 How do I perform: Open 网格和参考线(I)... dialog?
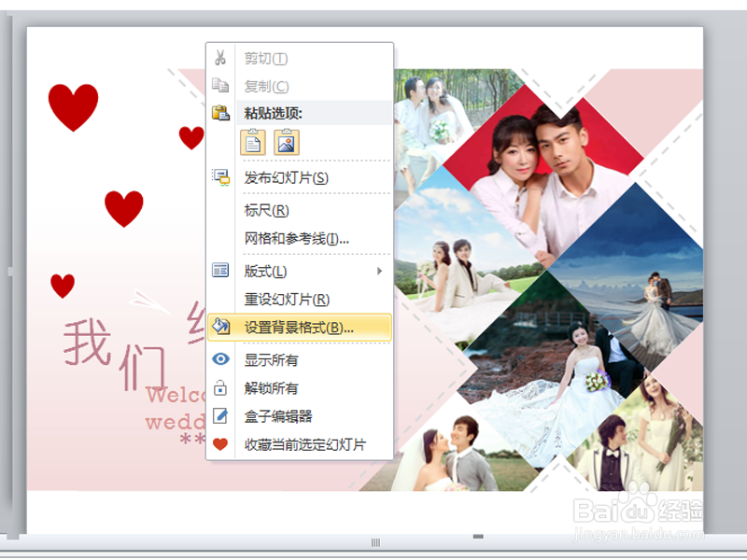pos(300,238)
